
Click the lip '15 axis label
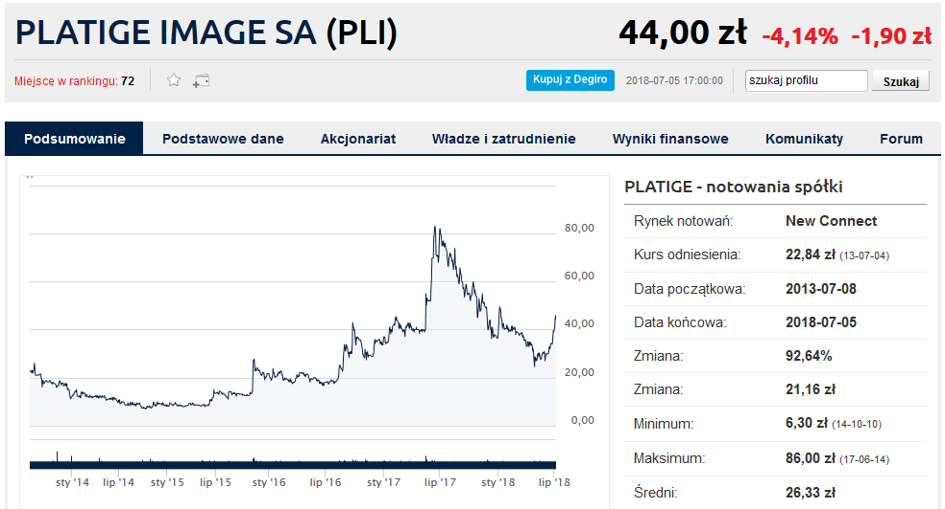coord(215,482)
